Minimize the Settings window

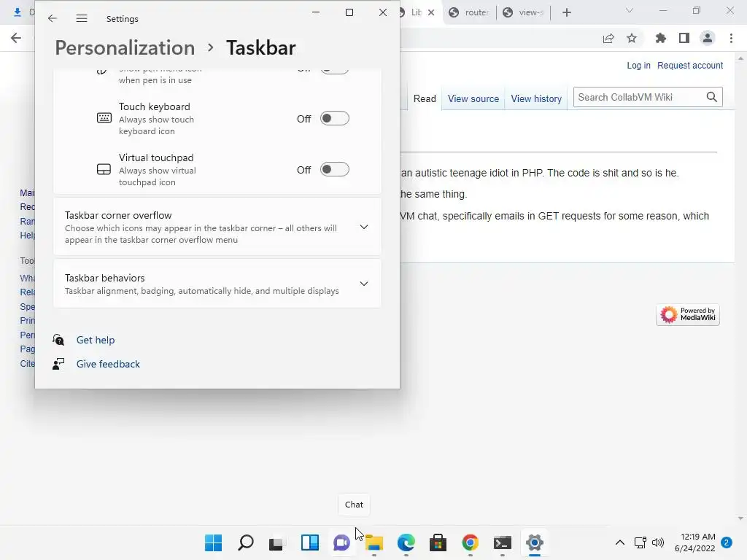tap(316, 12)
